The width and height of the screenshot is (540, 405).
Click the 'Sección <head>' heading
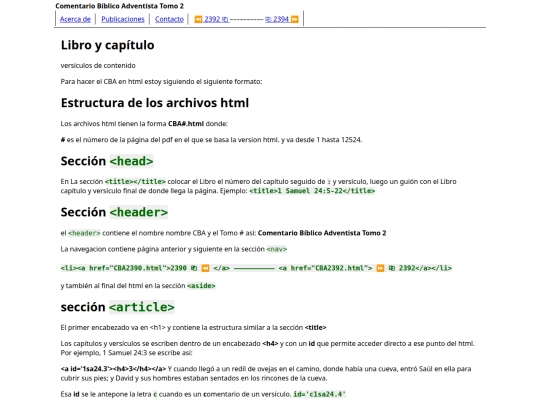[107, 161]
